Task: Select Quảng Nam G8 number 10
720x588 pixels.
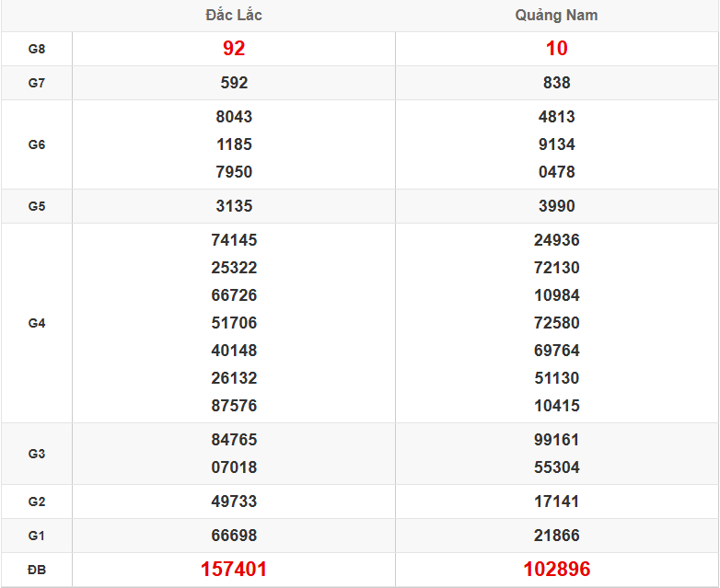Action: pyautogui.click(x=556, y=49)
